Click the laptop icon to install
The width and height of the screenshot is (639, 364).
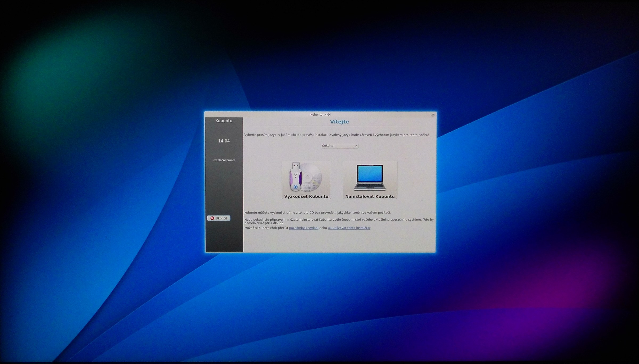[370, 177]
